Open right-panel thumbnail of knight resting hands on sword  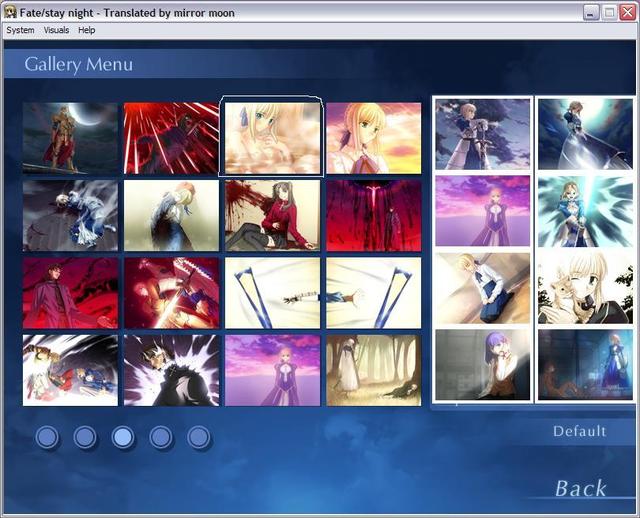click(x=483, y=134)
